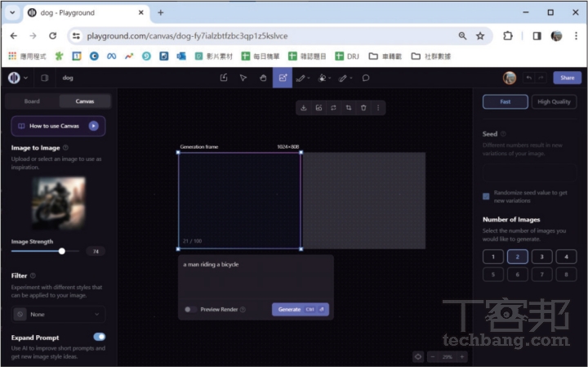Open the Filter None dropdown

(x=58, y=314)
